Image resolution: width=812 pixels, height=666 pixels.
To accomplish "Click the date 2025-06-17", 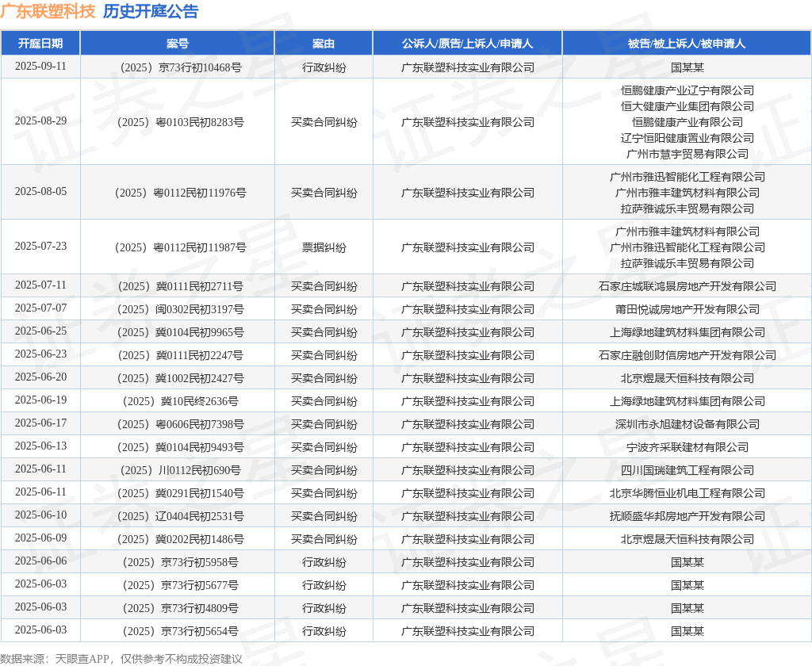I will (40, 423).
